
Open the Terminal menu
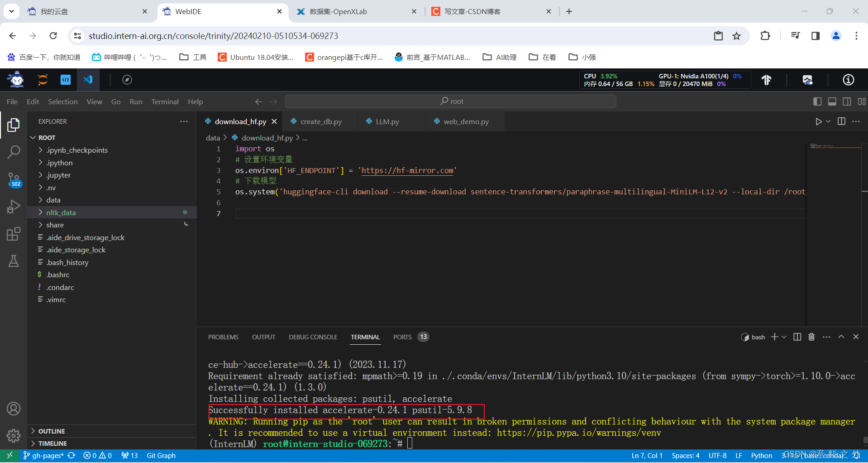[x=165, y=101]
